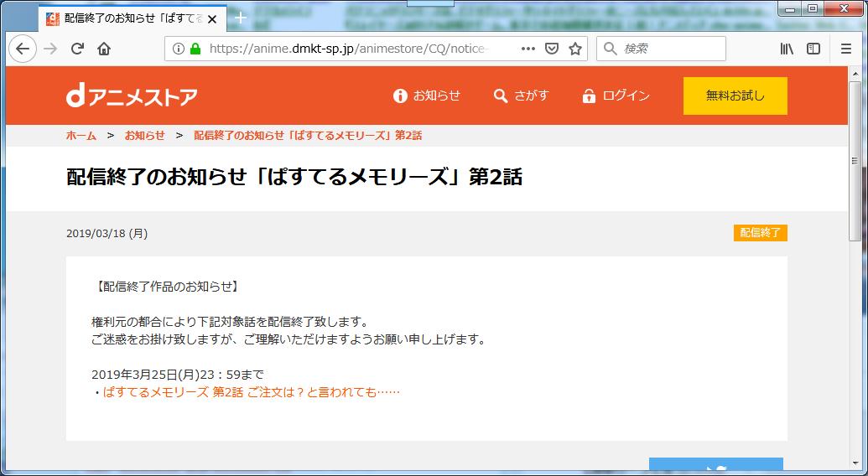Go to お知らせ in the breadcrumb

click(144, 136)
